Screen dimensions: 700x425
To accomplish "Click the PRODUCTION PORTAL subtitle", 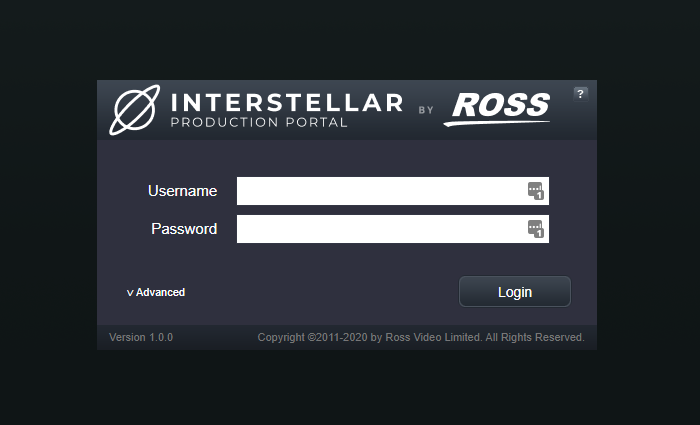I will (x=259, y=123).
